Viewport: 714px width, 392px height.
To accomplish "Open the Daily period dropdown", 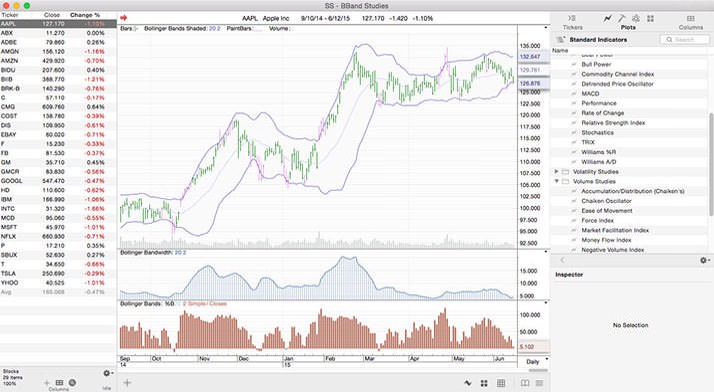I will 536,361.
